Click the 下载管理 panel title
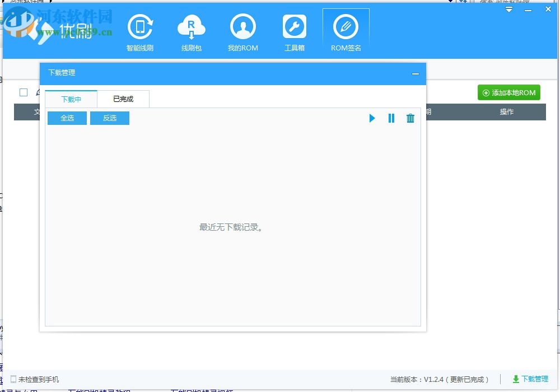This screenshot has height=392, width=560. coord(62,73)
